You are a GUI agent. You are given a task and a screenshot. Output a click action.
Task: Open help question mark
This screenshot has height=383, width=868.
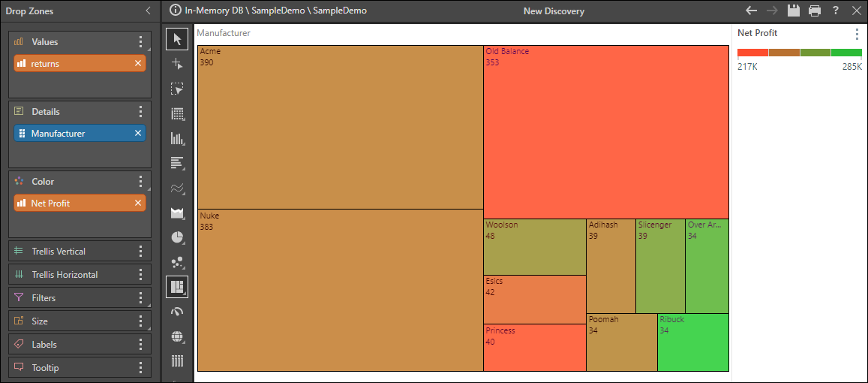point(836,11)
